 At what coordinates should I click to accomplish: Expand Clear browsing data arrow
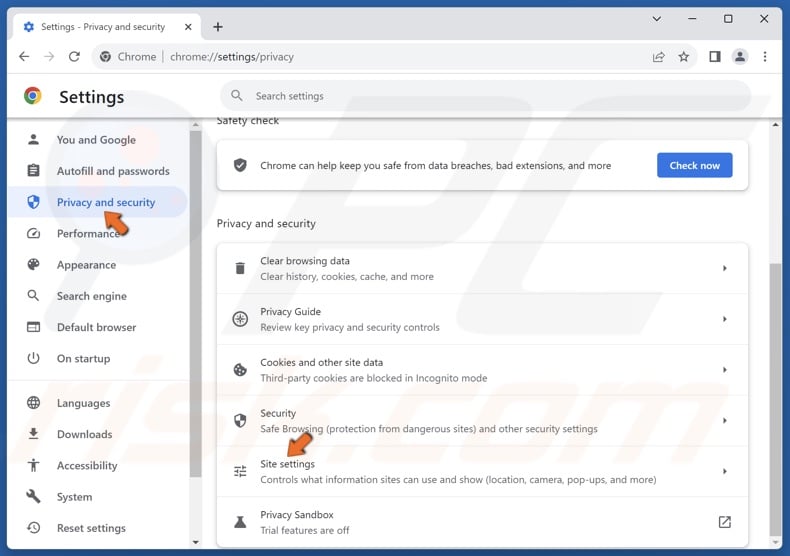(725, 268)
